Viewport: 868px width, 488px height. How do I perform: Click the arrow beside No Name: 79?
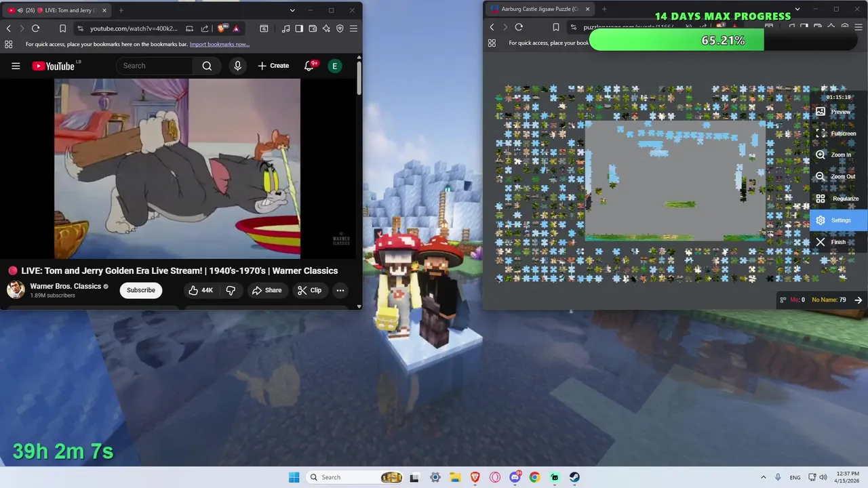859,300
